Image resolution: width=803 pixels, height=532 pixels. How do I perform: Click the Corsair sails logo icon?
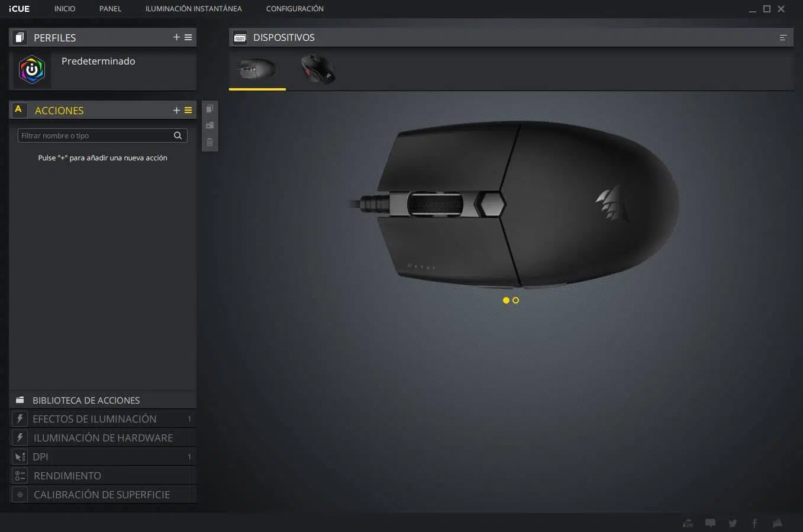pos(778,523)
